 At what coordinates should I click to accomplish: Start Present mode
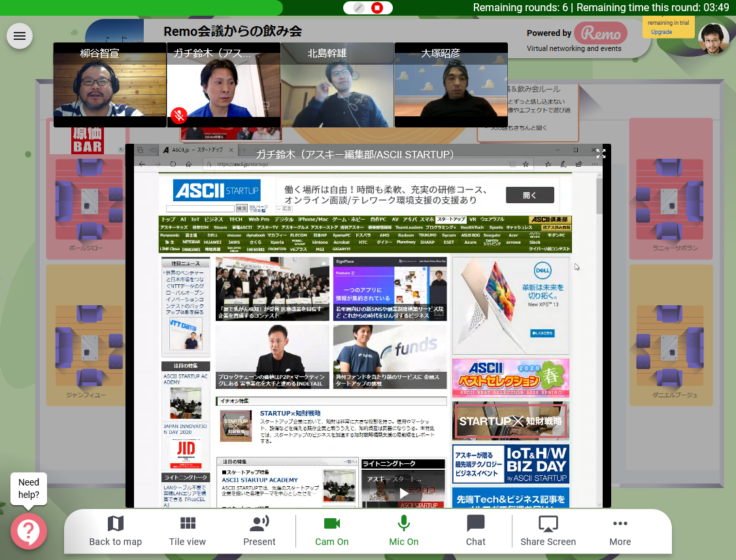(259, 531)
